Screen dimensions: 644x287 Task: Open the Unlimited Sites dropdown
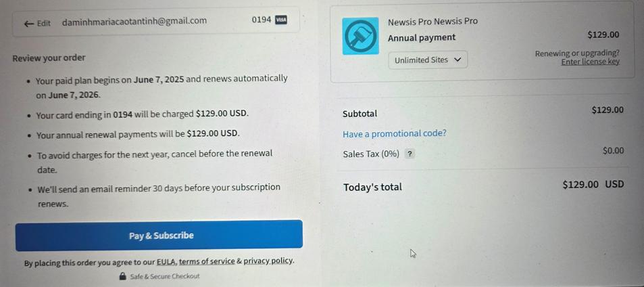point(428,60)
